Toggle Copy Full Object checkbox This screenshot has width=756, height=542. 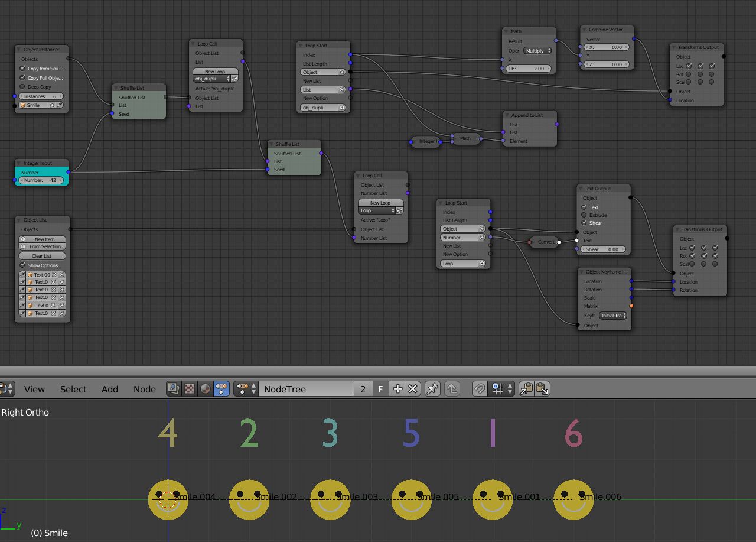(x=23, y=77)
